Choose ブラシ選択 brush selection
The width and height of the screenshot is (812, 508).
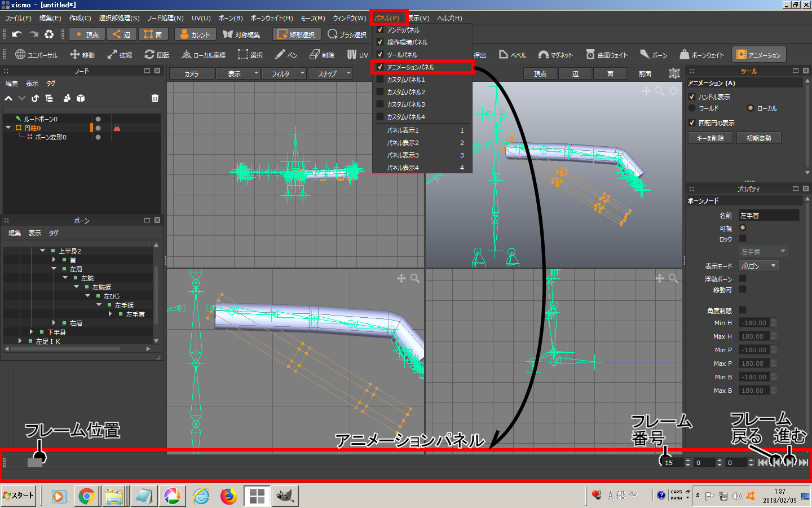[x=347, y=34]
